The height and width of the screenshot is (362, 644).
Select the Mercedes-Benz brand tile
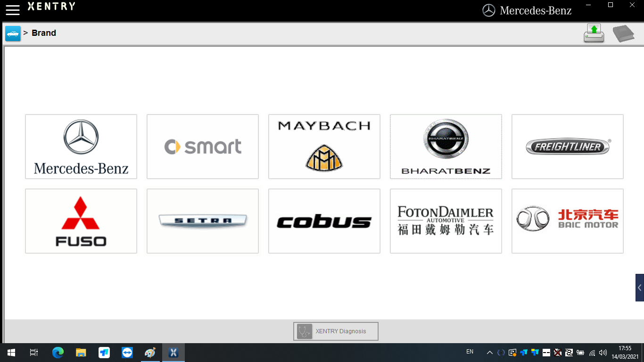tap(81, 147)
